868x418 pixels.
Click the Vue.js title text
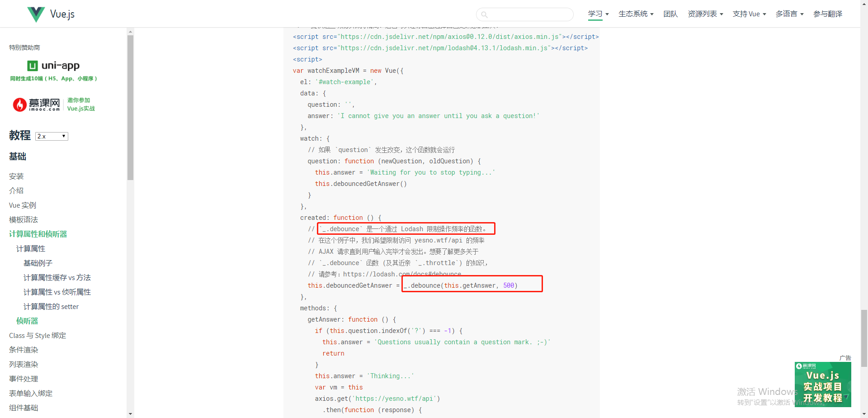click(x=62, y=14)
